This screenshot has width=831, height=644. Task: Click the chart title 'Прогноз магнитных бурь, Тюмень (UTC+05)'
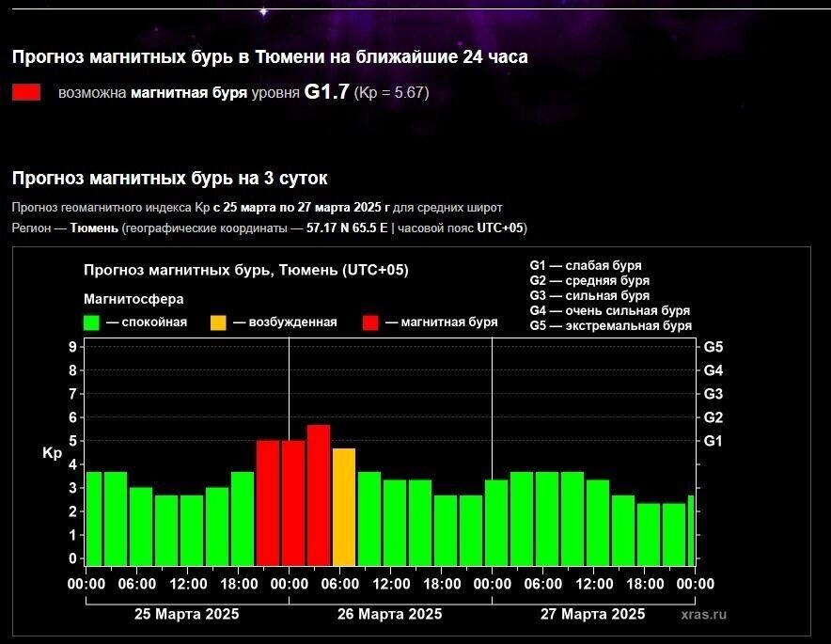[246, 271]
